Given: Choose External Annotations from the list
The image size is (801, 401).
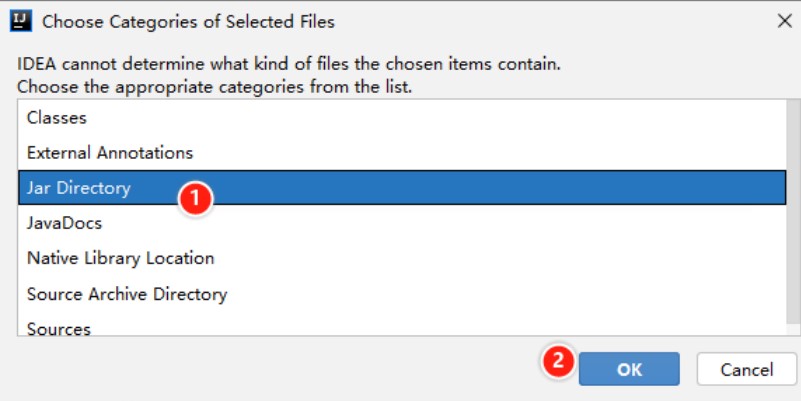Looking at the screenshot, I should click(402, 152).
